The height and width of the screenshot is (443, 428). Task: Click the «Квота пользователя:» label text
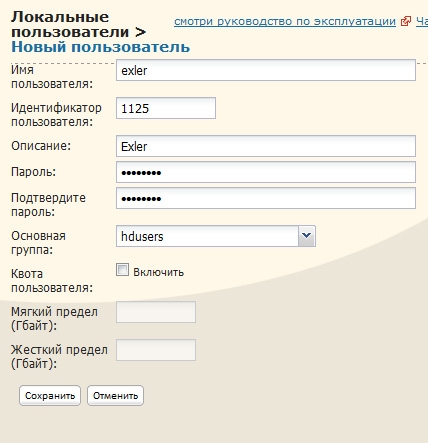(x=52, y=281)
